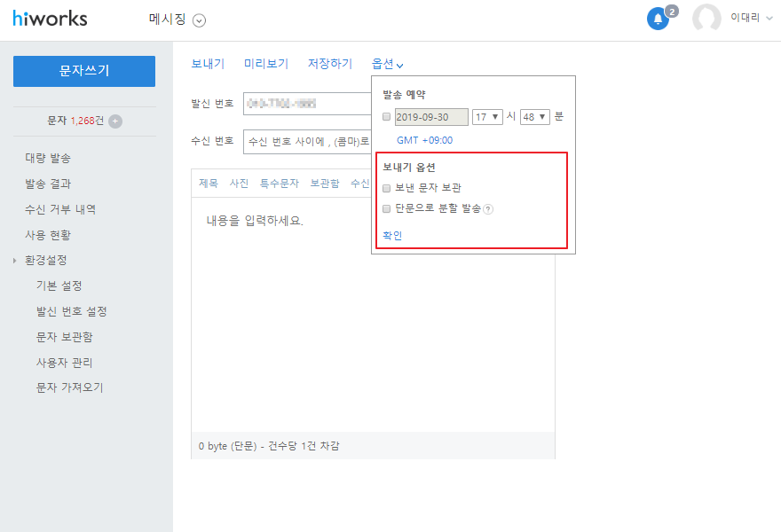Image resolution: width=781 pixels, height=532 pixels.
Task: Click the hiworks logo
Action: pos(50,19)
